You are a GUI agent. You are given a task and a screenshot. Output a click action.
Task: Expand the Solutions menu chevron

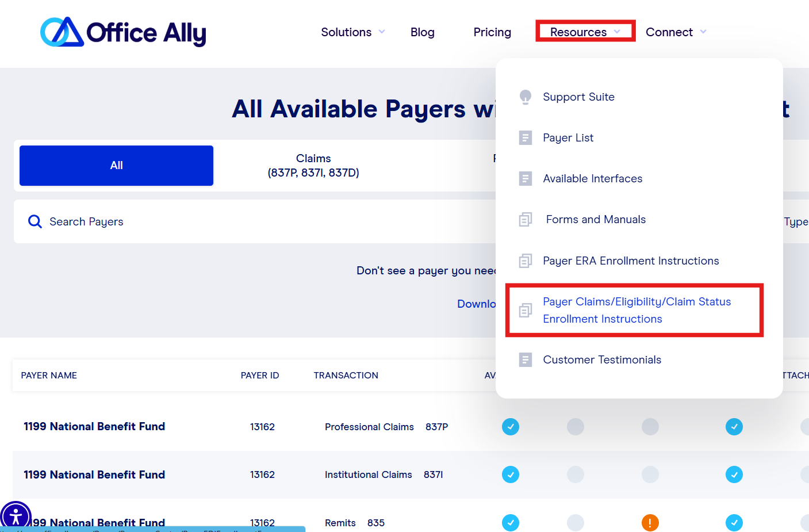point(382,32)
